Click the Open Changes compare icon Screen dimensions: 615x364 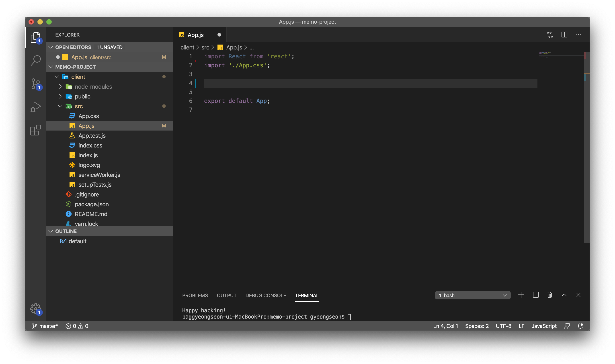(x=550, y=35)
